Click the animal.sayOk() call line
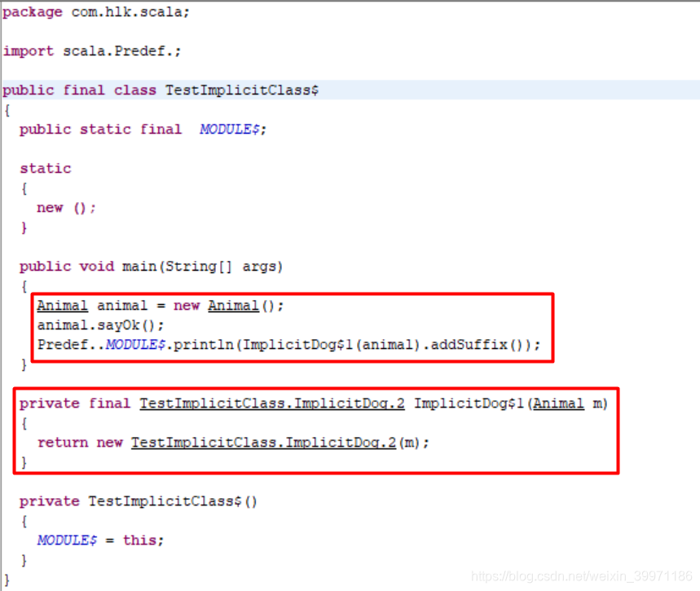Viewport: 700px width, 591px height. point(100,325)
